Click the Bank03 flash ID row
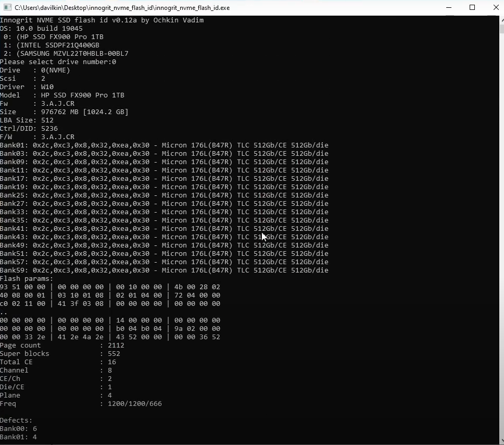Viewport: 504px width, 445px height. coord(164,154)
